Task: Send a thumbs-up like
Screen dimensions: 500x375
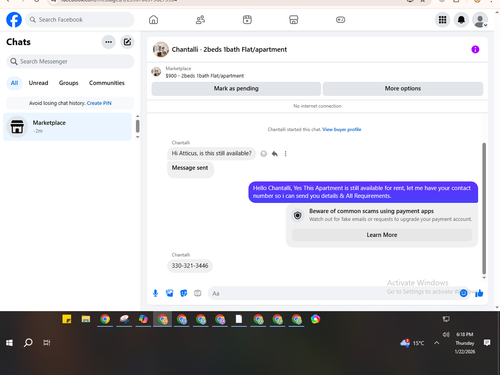Action: click(x=479, y=293)
